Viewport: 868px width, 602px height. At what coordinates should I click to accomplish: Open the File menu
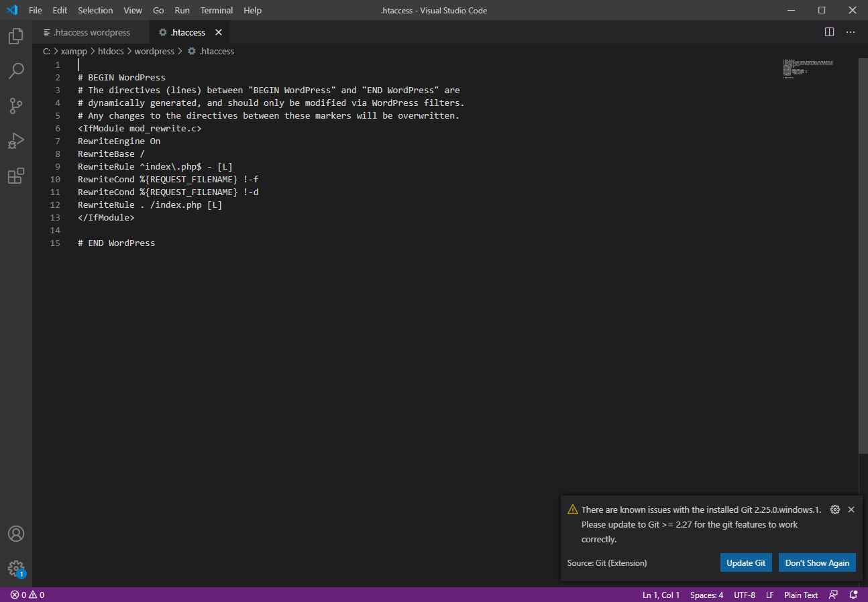click(36, 10)
